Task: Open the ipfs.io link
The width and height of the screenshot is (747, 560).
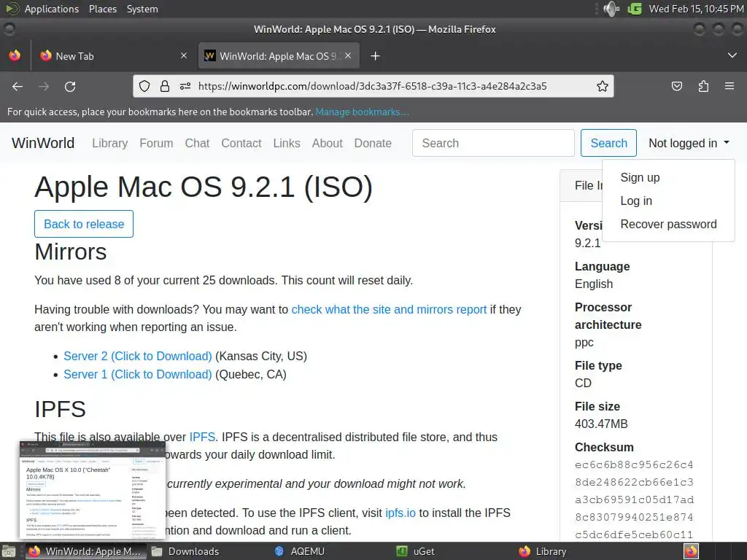Action: coord(400,513)
